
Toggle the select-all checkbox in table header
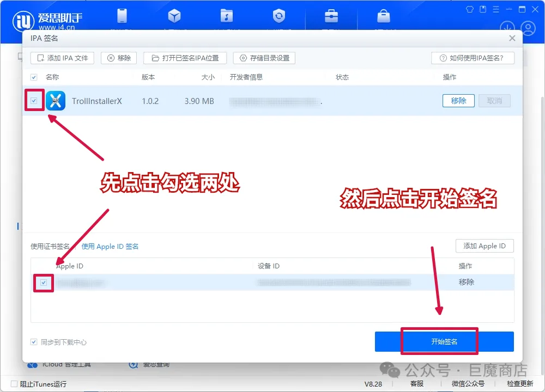(34, 77)
